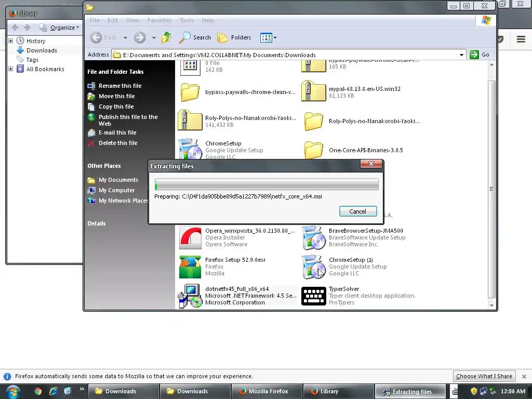Viewport: 532px width, 399px height.
Task: Open the Favorites menu
Action: [x=159, y=20]
